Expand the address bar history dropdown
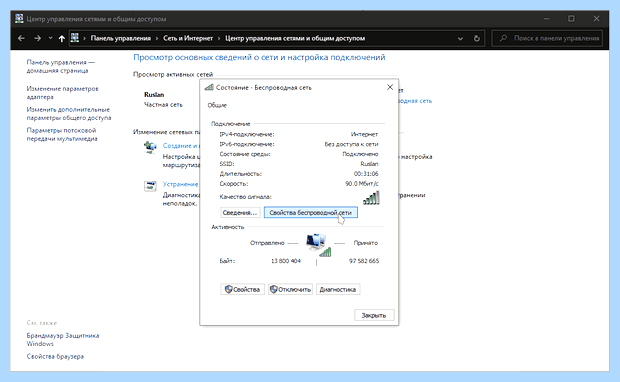The height and width of the screenshot is (382, 620). coord(460,38)
